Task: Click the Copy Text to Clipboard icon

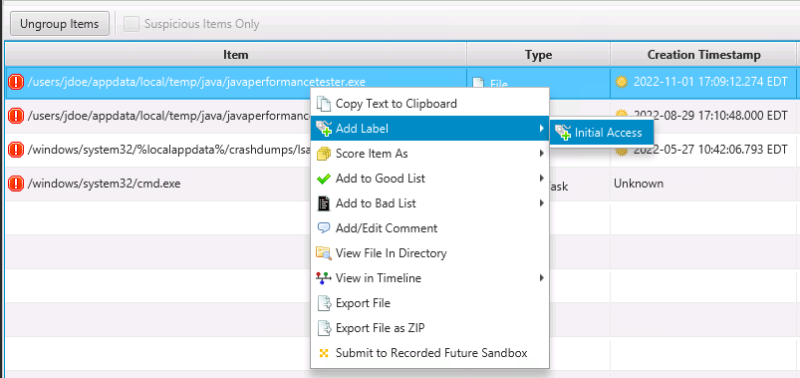Action: [x=323, y=104]
